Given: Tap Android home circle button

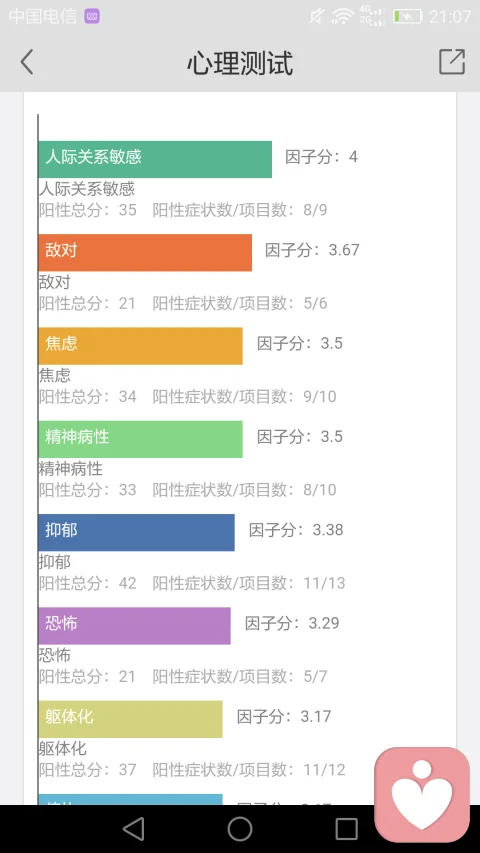Looking at the screenshot, I should click(x=240, y=829).
